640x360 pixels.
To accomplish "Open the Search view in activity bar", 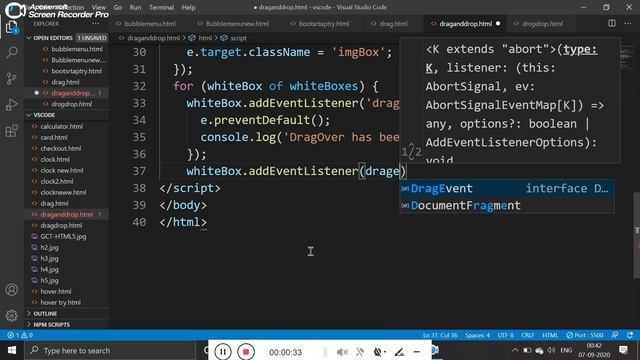I will pyautogui.click(x=12, y=53).
